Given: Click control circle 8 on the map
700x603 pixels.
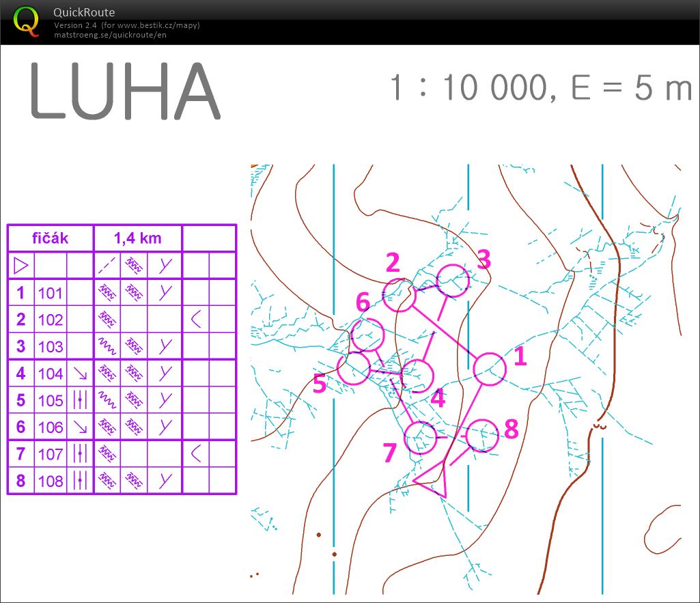Looking at the screenshot, I should (x=482, y=435).
